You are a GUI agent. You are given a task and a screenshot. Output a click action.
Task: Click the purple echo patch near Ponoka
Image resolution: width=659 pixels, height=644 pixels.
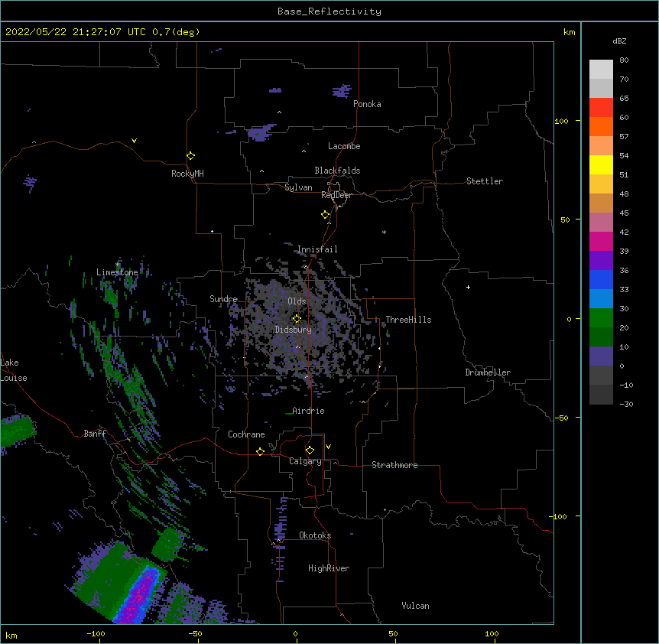click(x=342, y=91)
